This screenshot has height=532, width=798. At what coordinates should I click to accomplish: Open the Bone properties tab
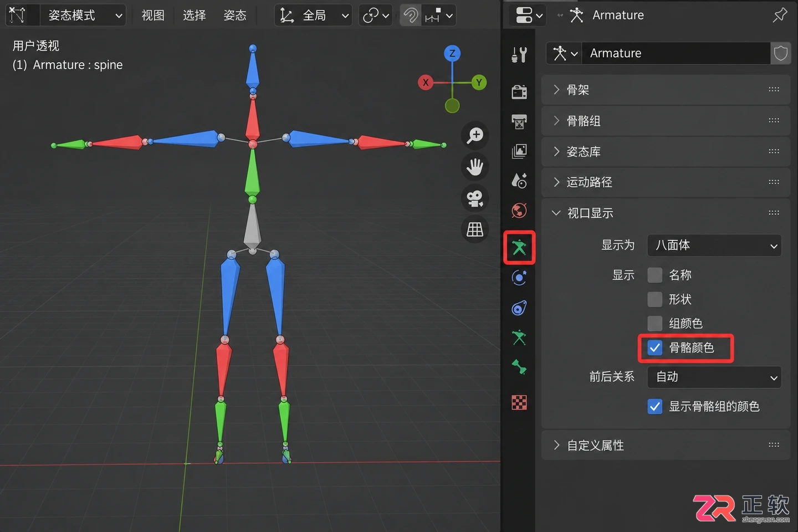[519, 367]
